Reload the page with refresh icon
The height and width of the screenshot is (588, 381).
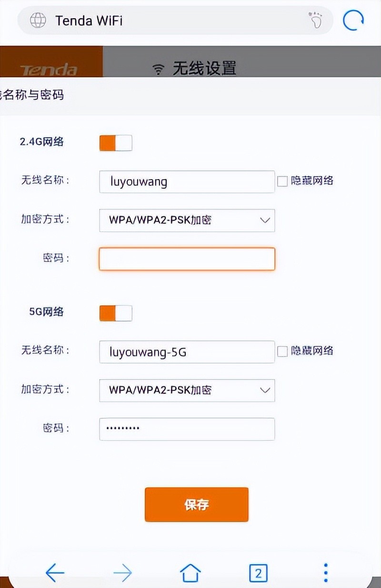[x=353, y=21]
